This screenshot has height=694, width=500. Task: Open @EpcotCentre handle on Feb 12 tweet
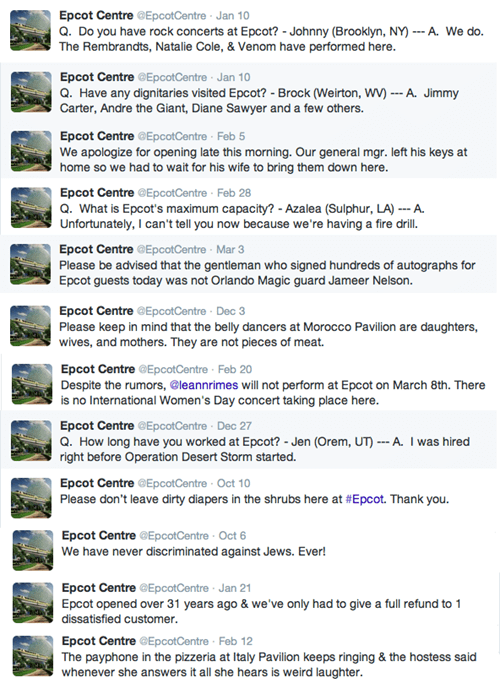[174, 641]
